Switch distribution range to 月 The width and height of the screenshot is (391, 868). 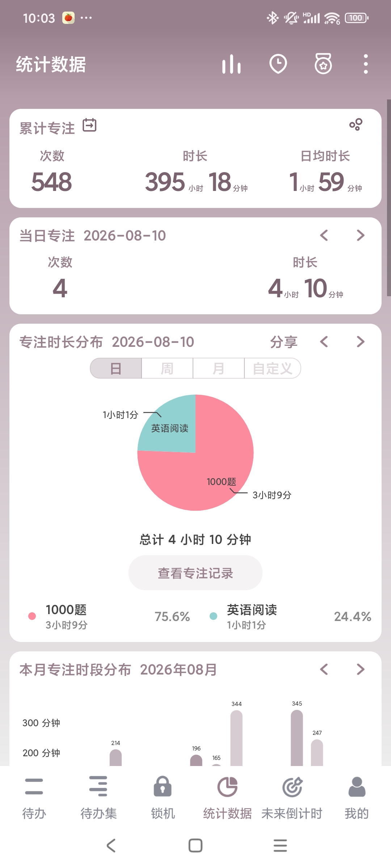(x=219, y=369)
